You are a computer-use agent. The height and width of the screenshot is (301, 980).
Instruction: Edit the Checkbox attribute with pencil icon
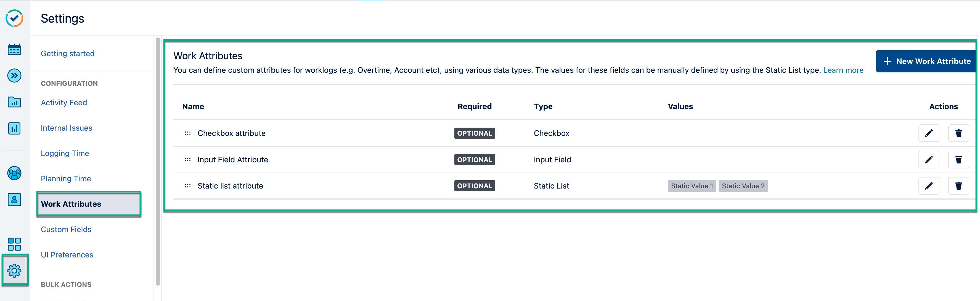(928, 133)
